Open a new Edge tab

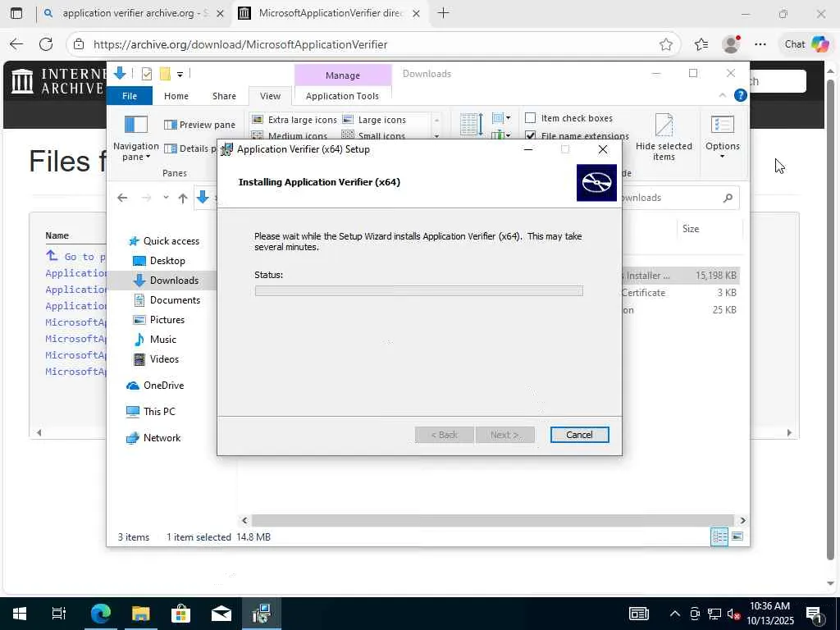click(443, 13)
